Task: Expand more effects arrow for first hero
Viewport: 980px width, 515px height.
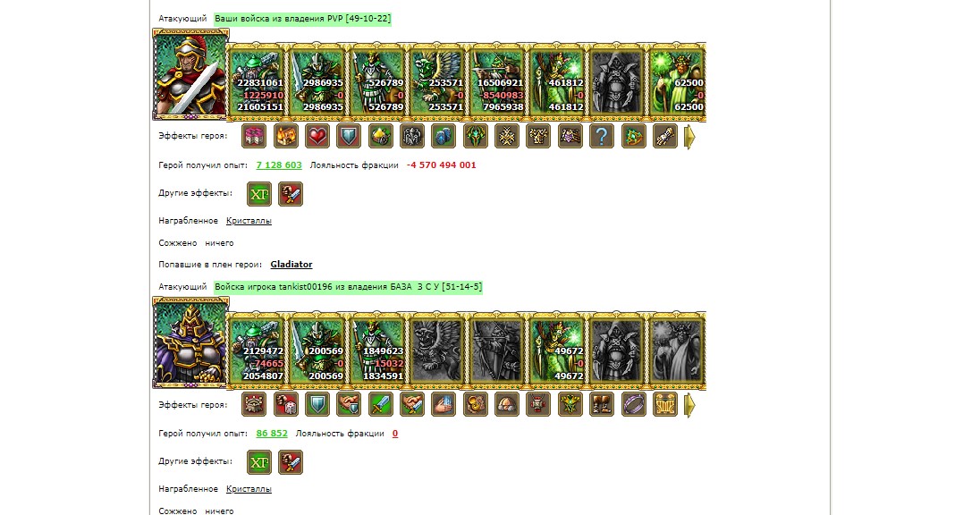Action: [689, 137]
